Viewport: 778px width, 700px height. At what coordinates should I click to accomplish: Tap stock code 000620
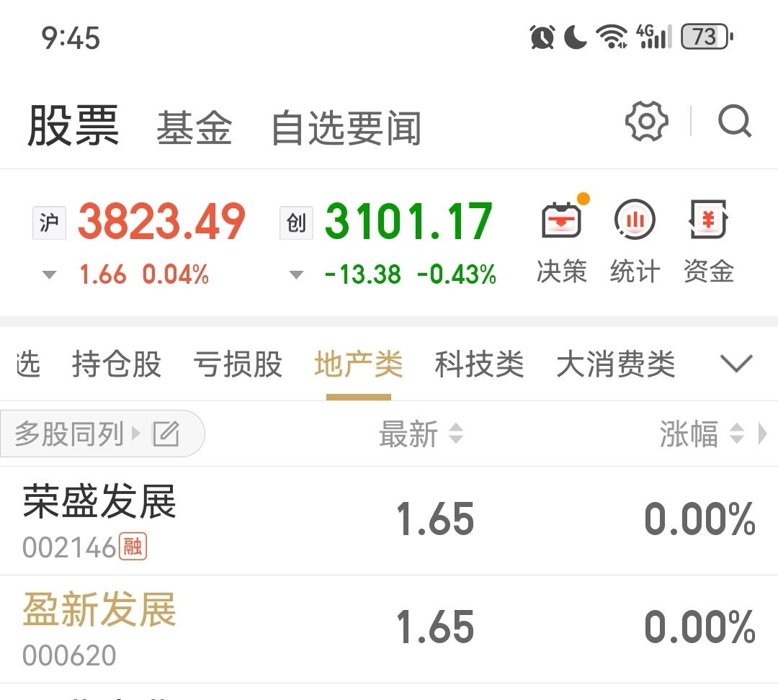(69, 655)
